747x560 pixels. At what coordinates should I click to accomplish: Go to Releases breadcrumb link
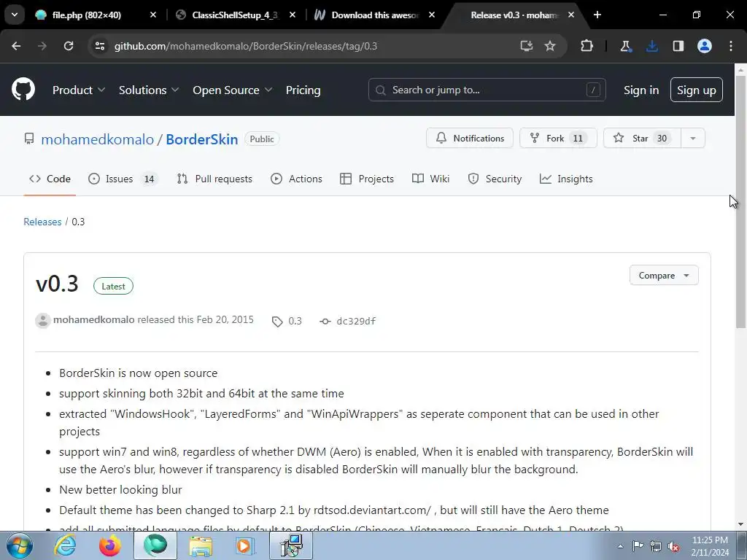(x=42, y=222)
